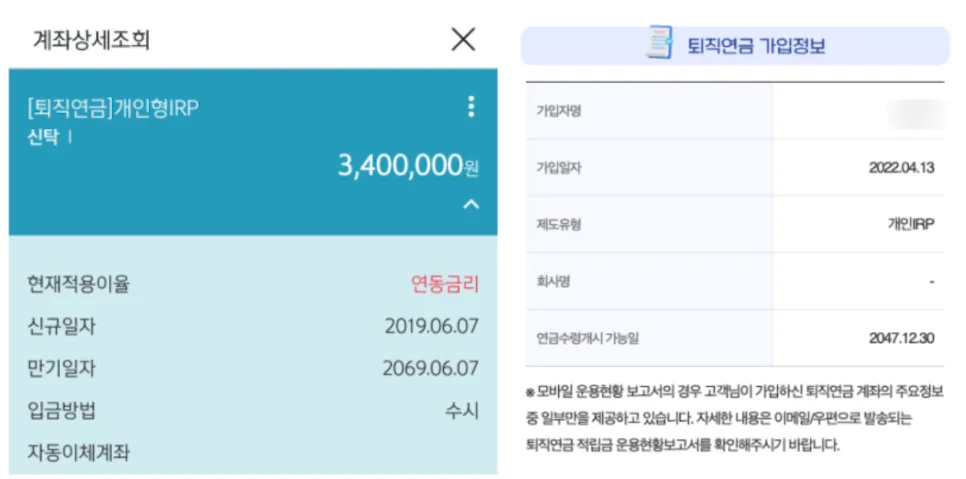
Task: Click the 2022.04.13 join date
Action: point(902,168)
